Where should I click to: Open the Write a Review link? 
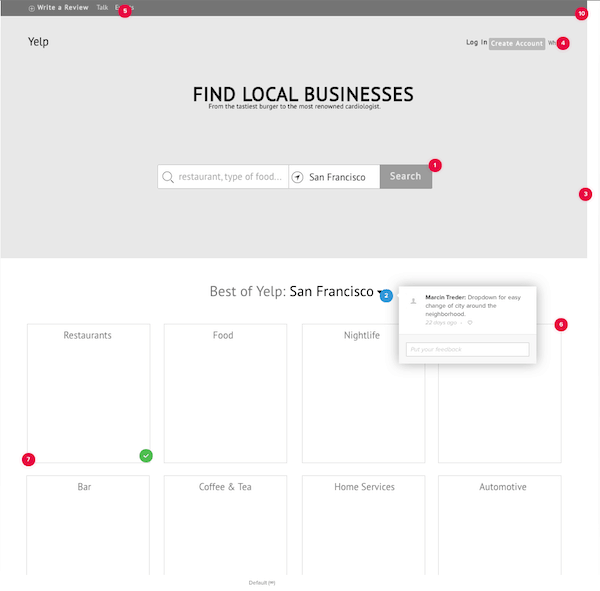[63, 8]
